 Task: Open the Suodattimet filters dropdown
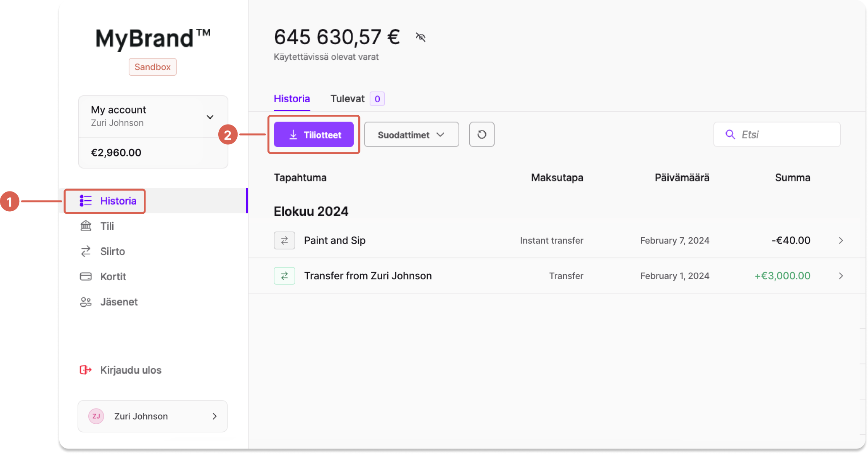[411, 135]
